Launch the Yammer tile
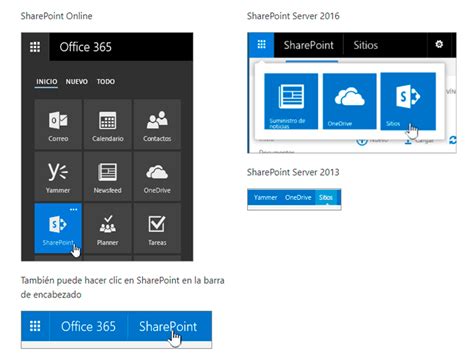The width and height of the screenshot is (474, 364). click(58, 176)
